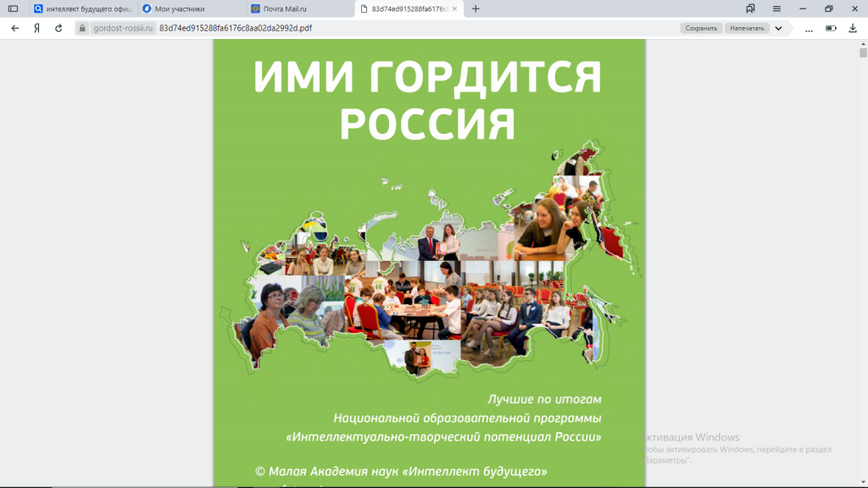Click the address bar with gordost-rossii.ru

coord(381,28)
